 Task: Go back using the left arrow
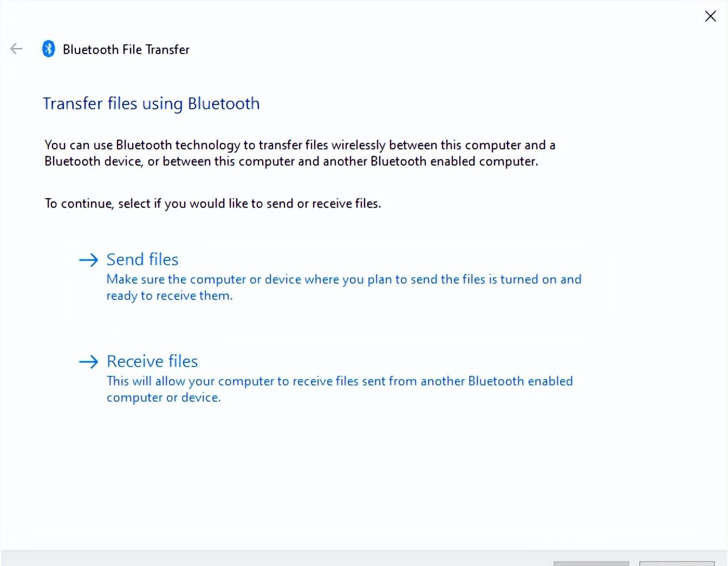pyautogui.click(x=16, y=49)
